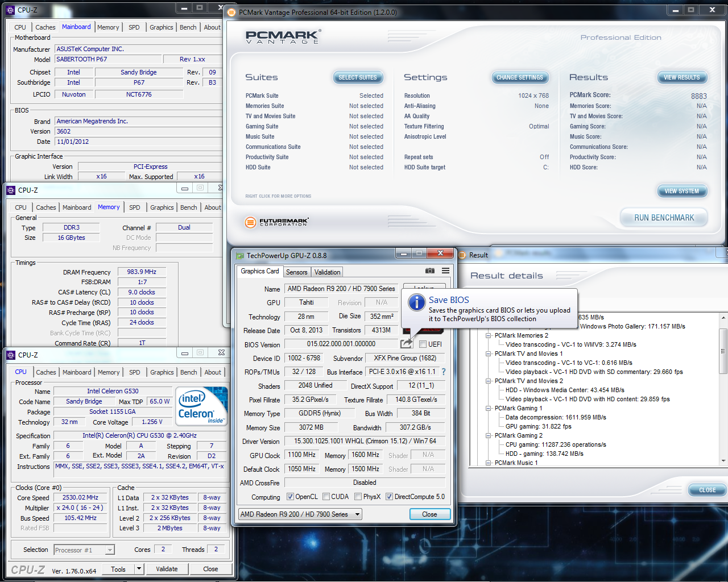Open SPD tab in the CPU-Z window showing Mainboard
This screenshot has height=582, width=728.
[134, 27]
